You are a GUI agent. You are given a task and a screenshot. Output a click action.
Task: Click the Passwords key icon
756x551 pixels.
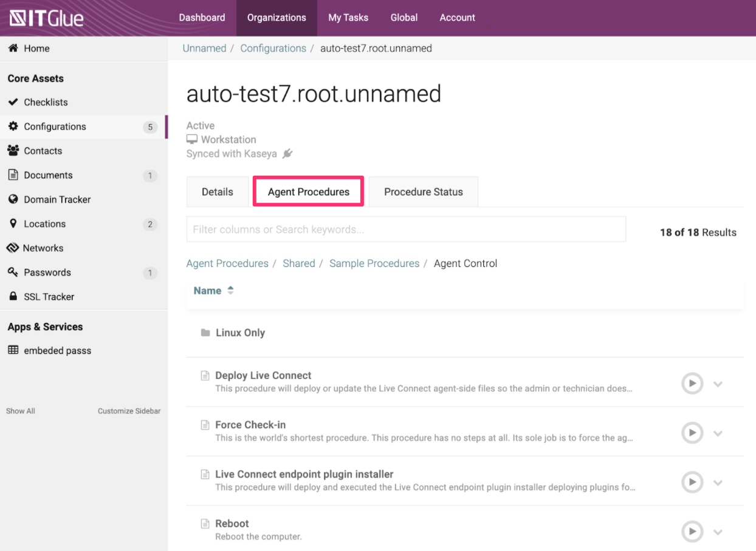[x=13, y=272]
